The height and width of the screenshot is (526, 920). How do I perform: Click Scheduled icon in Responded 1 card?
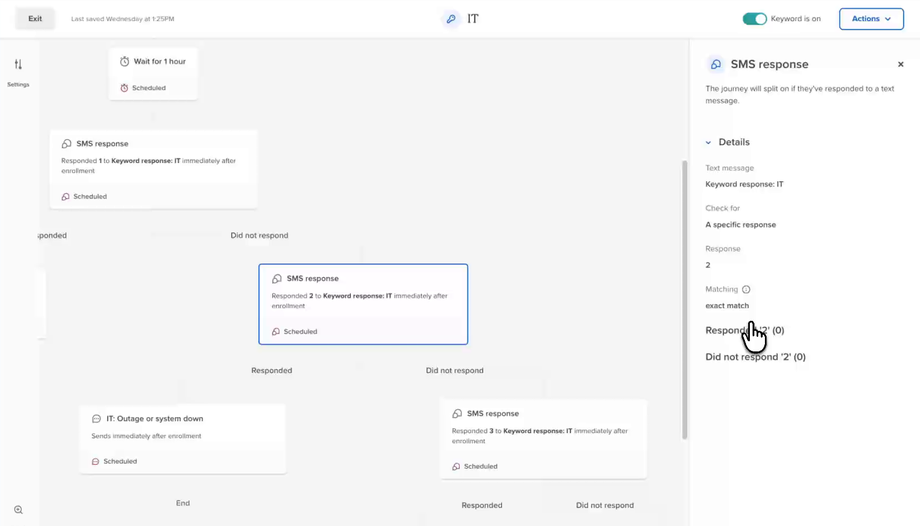[66, 197]
